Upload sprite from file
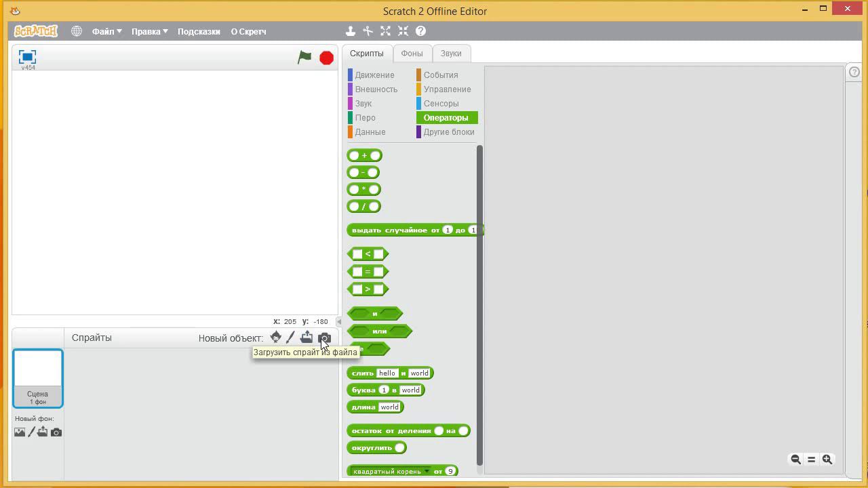 [307, 338]
